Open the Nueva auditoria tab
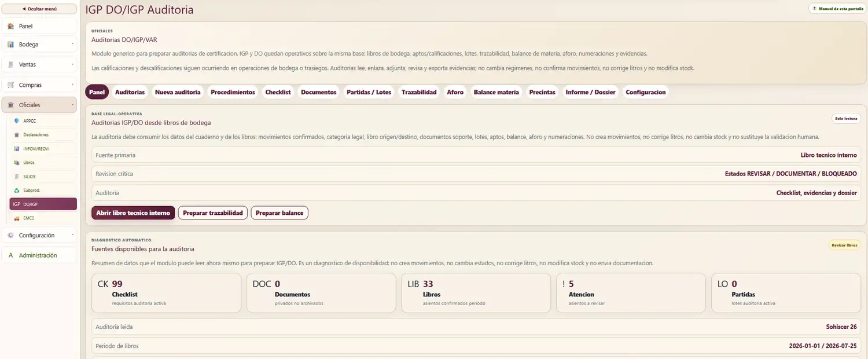The width and height of the screenshot is (868, 359). pyautogui.click(x=178, y=92)
